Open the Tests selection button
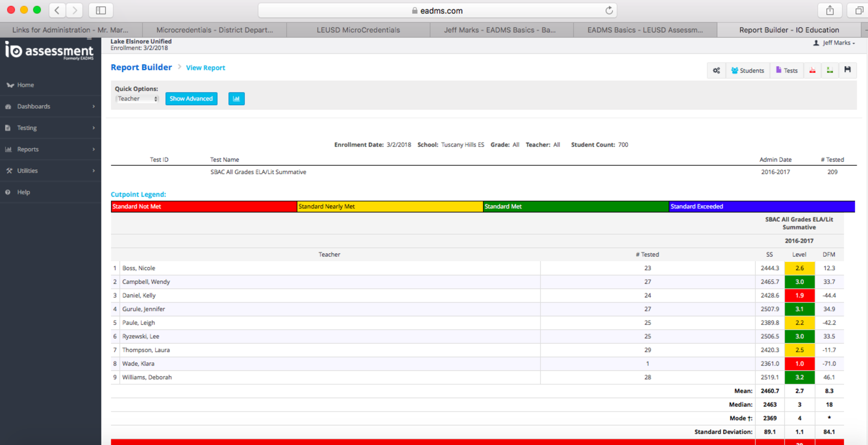This screenshot has width=868, height=445. [x=787, y=70]
